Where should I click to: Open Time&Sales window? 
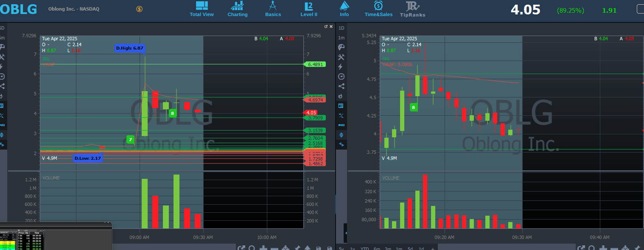pos(378,9)
